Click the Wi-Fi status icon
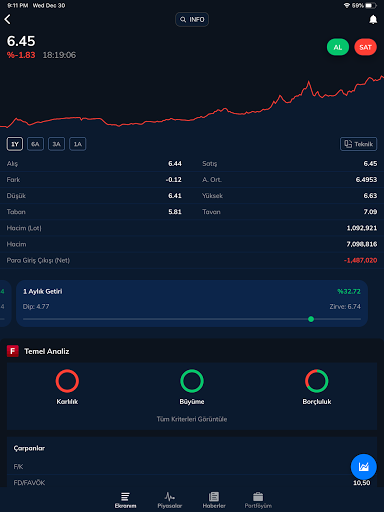Image resolution: width=384 pixels, height=512 pixels. click(347, 6)
